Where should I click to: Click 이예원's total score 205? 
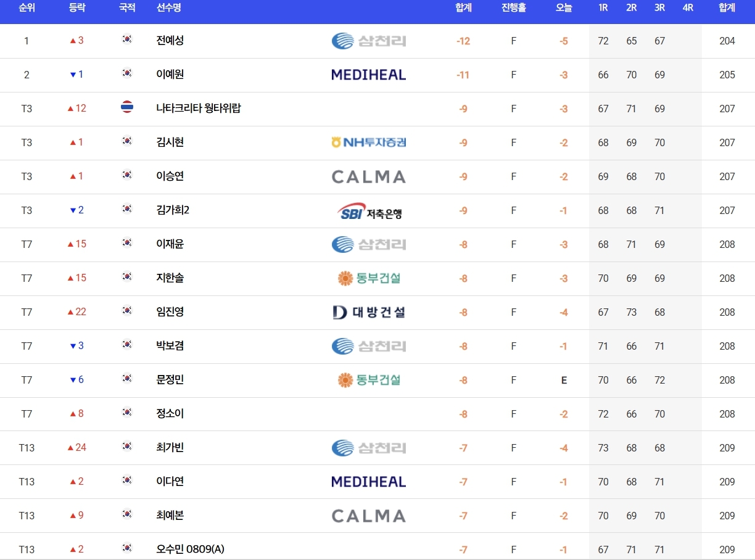pos(727,75)
